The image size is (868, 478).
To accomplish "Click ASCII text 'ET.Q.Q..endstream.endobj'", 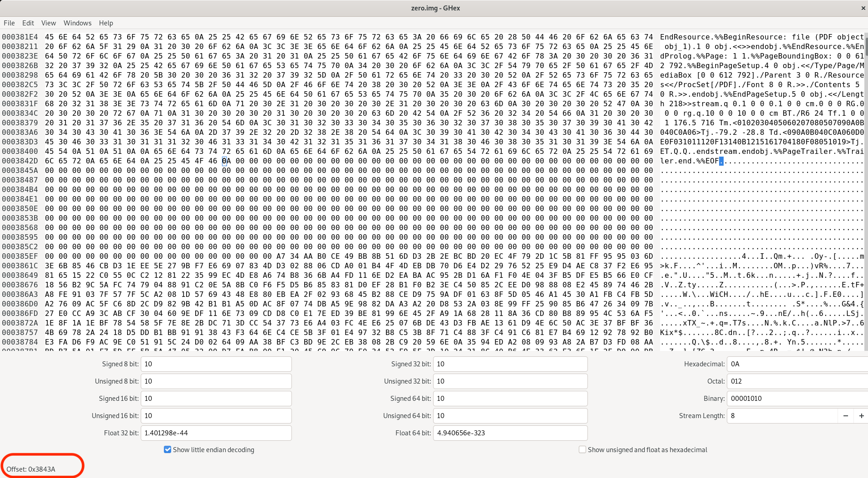I will click(x=715, y=152).
